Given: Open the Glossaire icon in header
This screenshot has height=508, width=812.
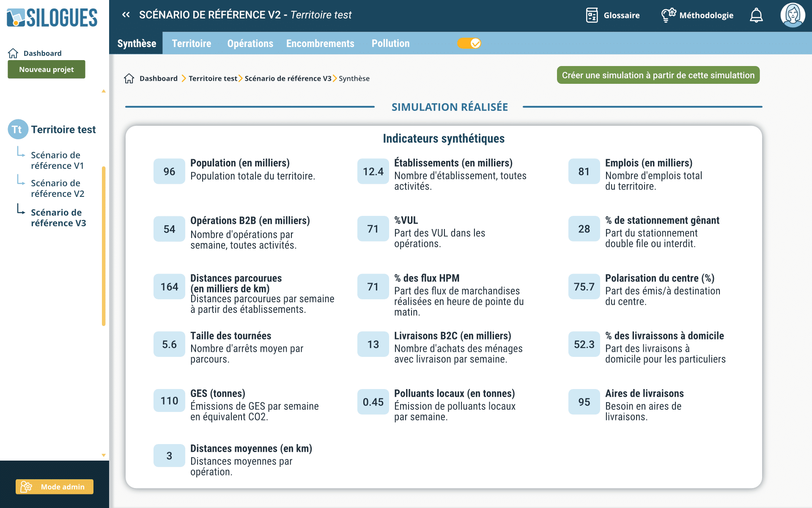Looking at the screenshot, I should (592, 15).
